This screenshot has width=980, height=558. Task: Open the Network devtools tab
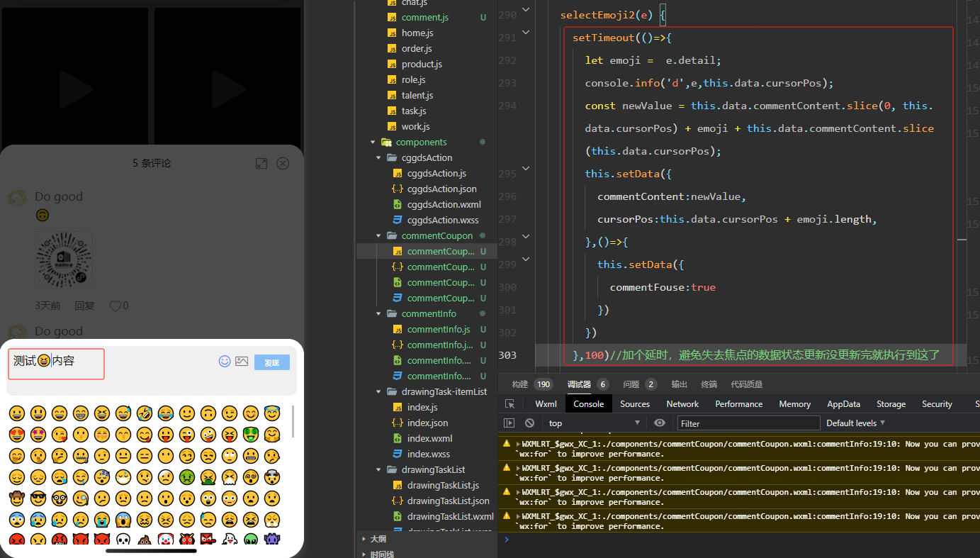pyautogui.click(x=682, y=403)
